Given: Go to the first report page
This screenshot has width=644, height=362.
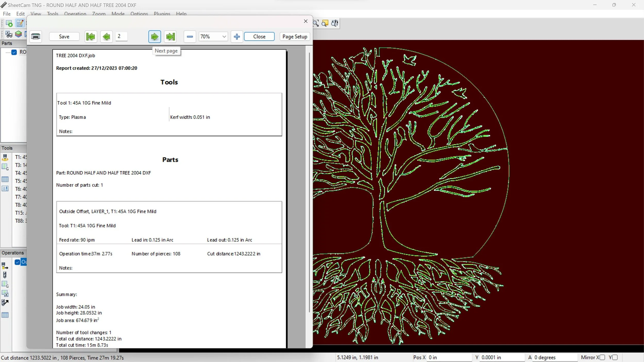Looking at the screenshot, I should 91,37.
